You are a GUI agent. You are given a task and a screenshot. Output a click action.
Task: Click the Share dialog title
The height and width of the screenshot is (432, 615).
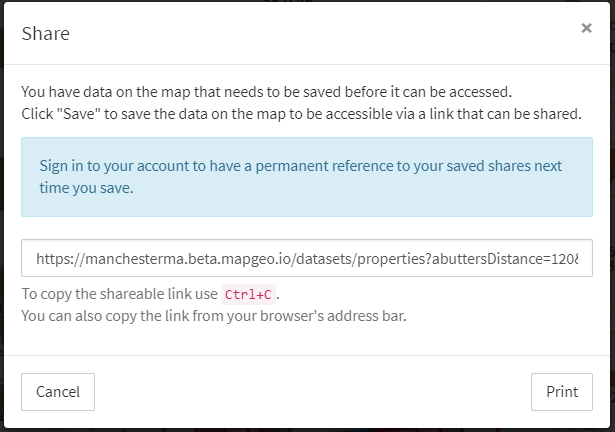[45, 34]
